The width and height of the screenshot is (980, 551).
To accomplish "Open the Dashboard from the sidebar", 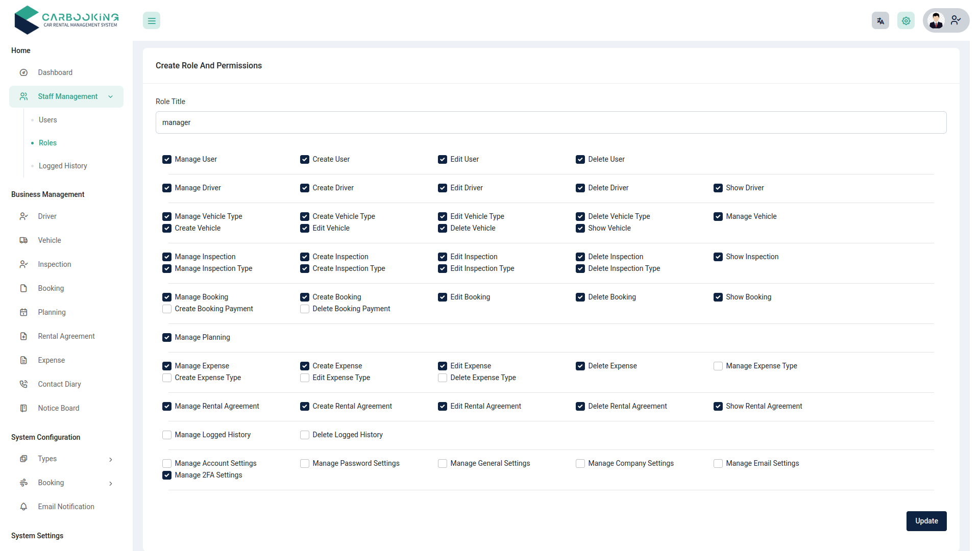I will pyautogui.click(x=55, y=72).
